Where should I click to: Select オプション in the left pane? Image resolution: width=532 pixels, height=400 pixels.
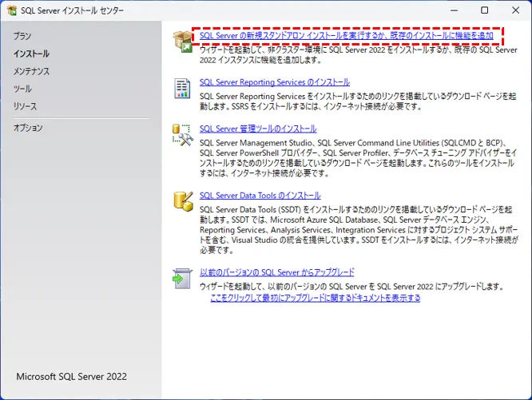(x=28, y=128)
